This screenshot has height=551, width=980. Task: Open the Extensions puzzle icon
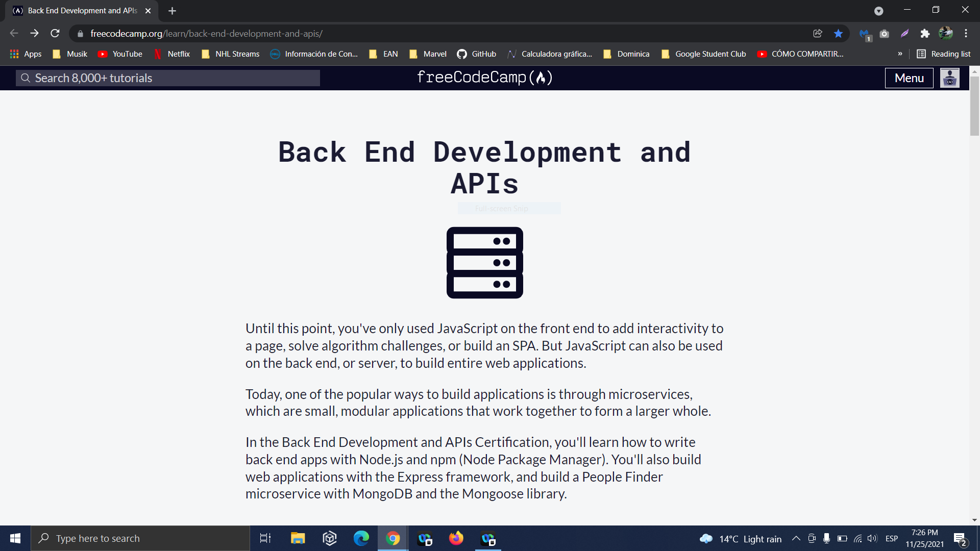tap(925, 34)
